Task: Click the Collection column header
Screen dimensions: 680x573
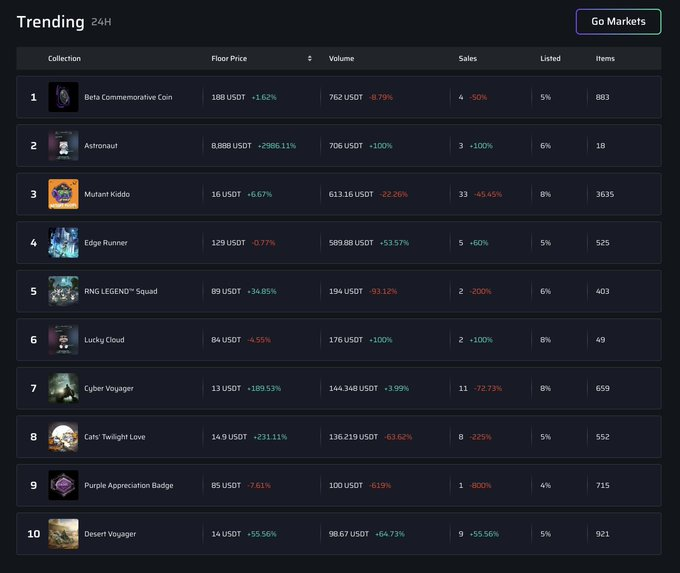Action: point(64,59)
